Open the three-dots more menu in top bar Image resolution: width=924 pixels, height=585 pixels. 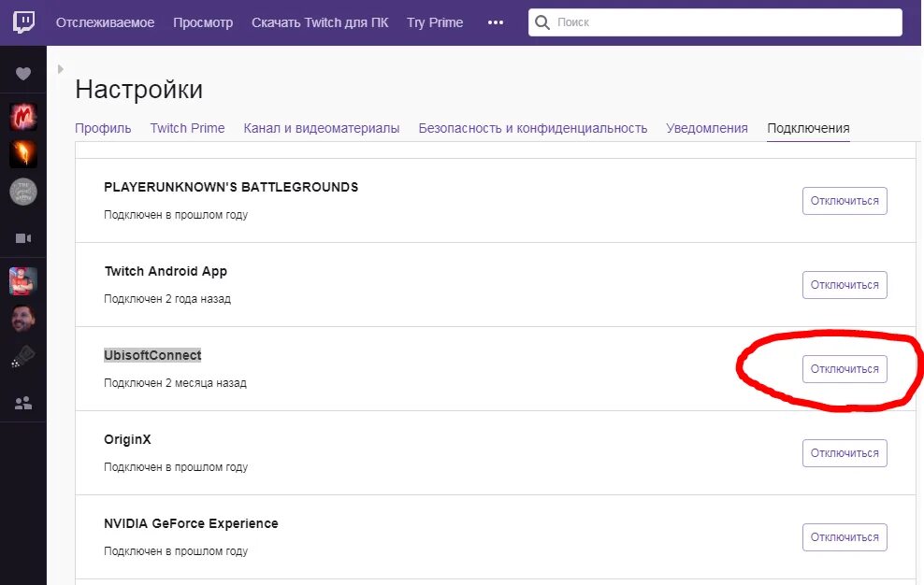[496, 22]
